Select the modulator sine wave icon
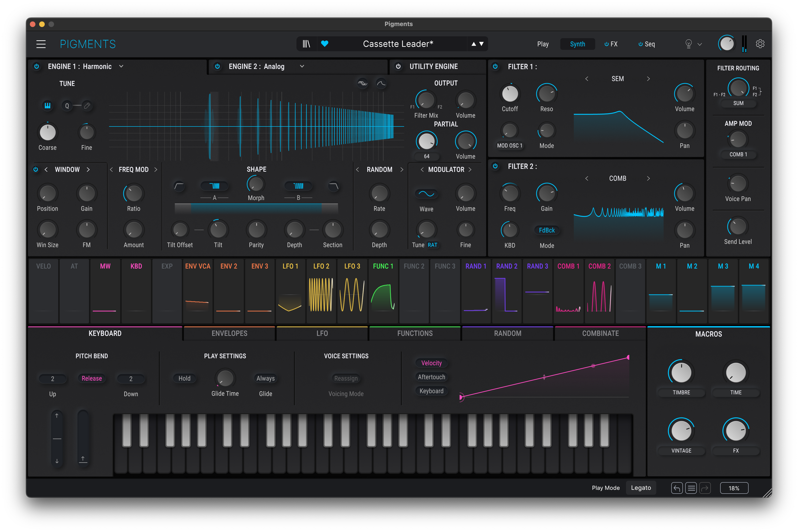The height and width of the screenshot is (532, 798). 426,194
